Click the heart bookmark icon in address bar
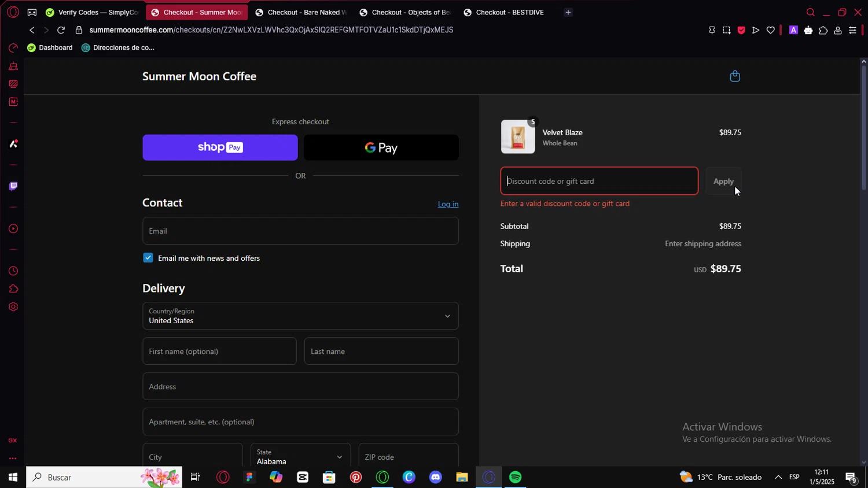Screen dimensions: 868x488 point(770,31)
